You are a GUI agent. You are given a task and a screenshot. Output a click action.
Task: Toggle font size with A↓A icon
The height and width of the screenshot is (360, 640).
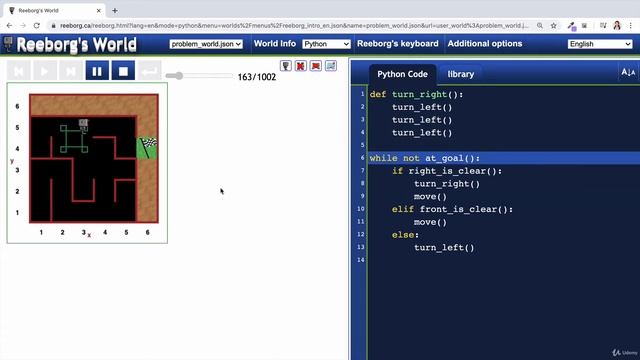(628, 73)
